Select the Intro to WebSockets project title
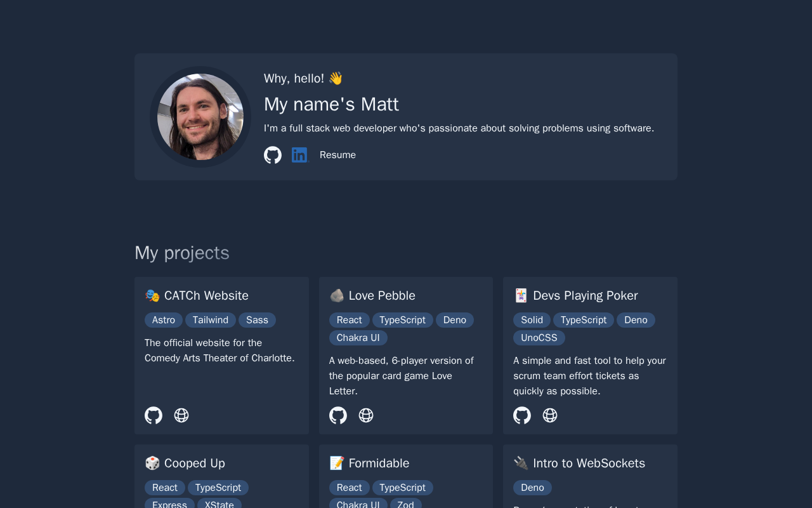 589,463
